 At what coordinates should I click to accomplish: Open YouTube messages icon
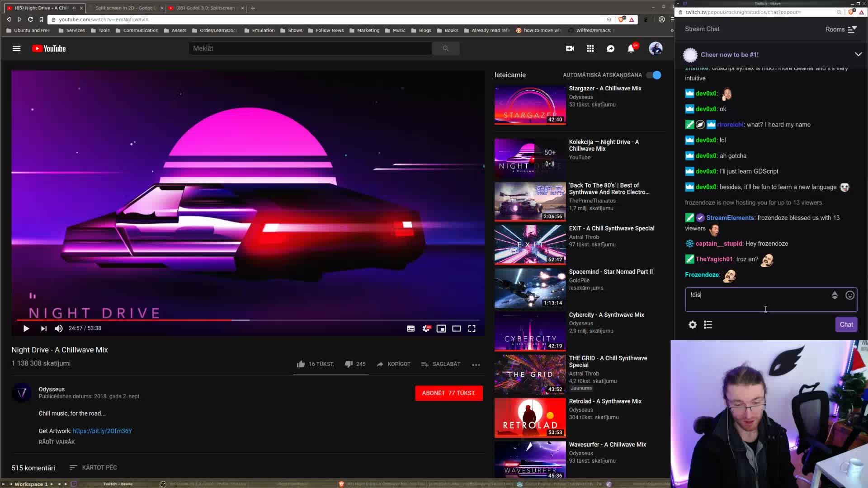(x=611, y=48)
